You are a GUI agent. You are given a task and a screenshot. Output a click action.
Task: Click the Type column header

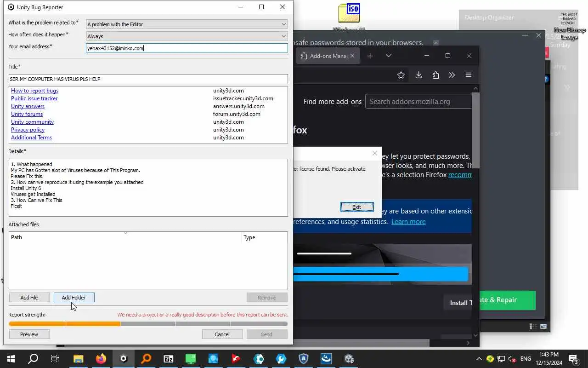pos(265,237)
